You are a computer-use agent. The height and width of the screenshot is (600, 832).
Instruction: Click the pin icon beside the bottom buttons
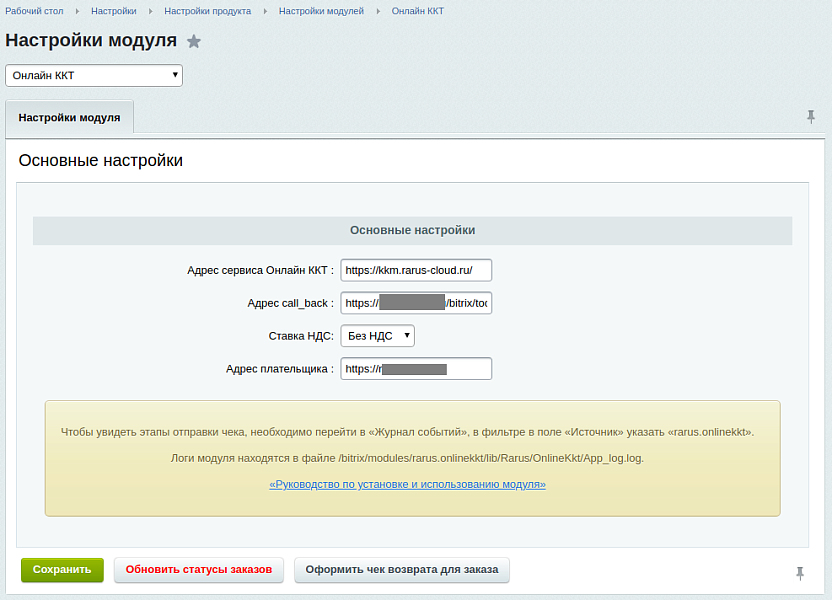[x=799, y=572]
